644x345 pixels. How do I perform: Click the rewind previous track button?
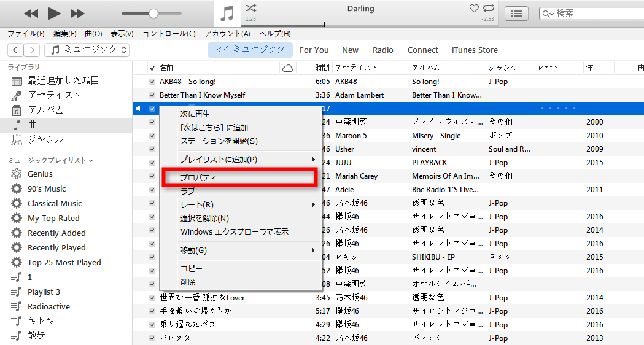click(x=31, y=14)
